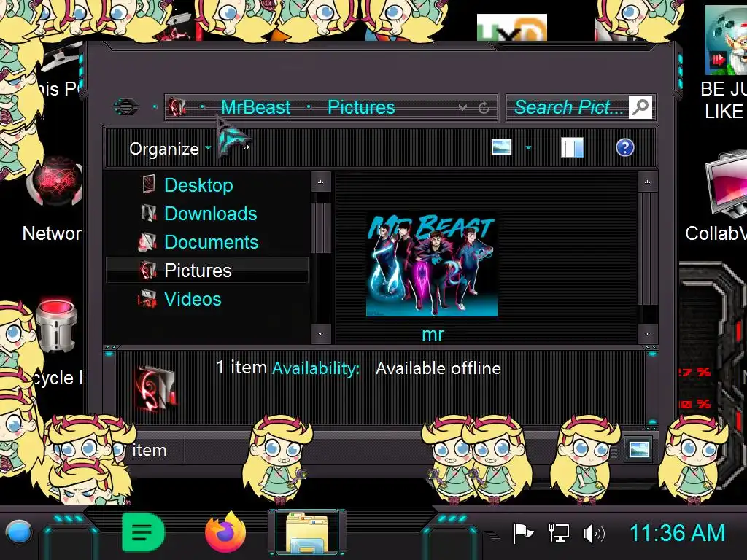Open the CollabV desktop icon
747x560 pixels.
(716, 195)
